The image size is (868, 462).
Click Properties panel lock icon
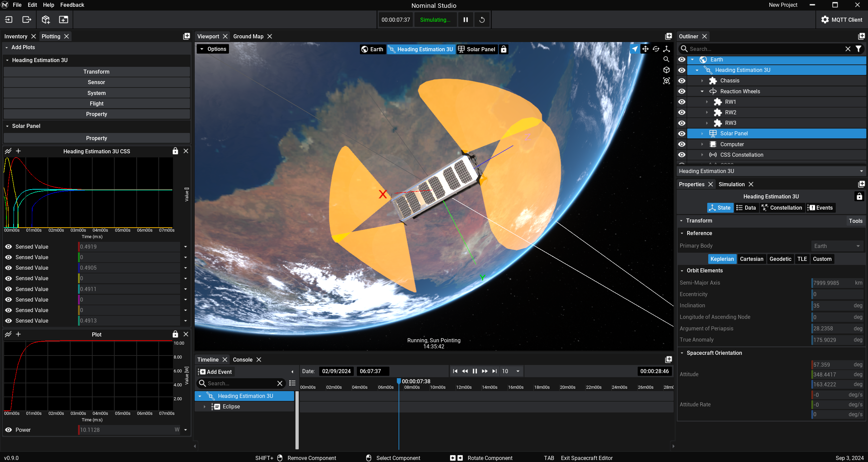[859, 196]
